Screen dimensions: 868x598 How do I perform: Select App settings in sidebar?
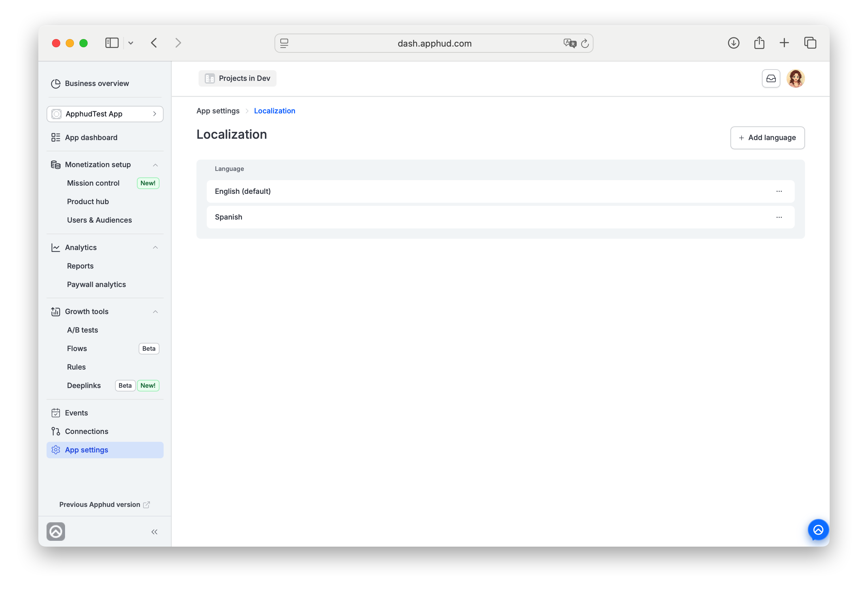pyautogui.click(x=105, y=450)
